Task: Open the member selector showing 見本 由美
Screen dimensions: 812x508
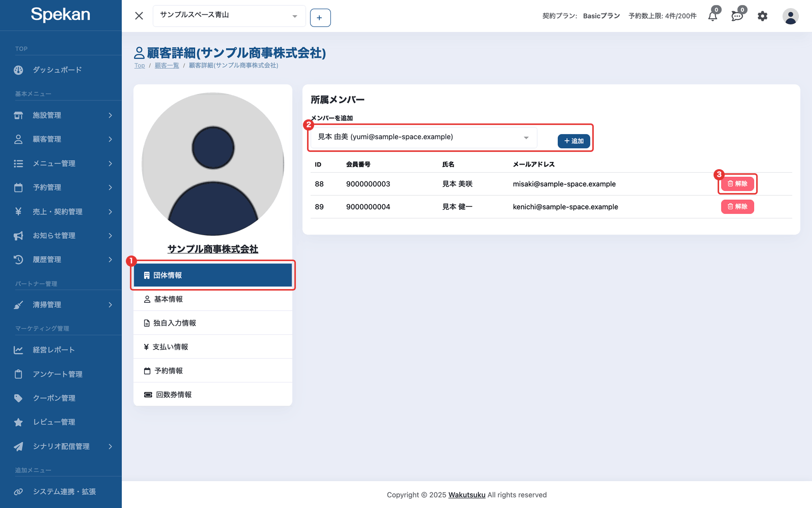Action: point(424,137)
